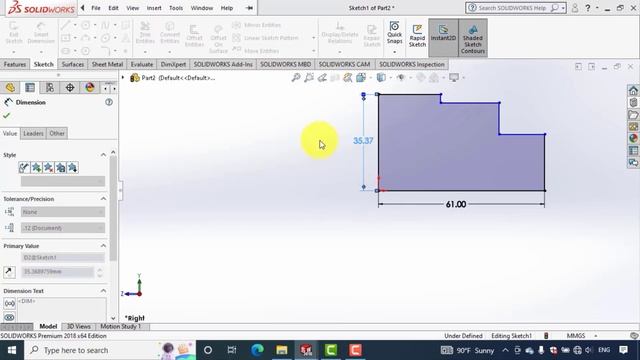Open the tolerance type None dropdown
Screen dimensions: 640x360
pos(63,212)
